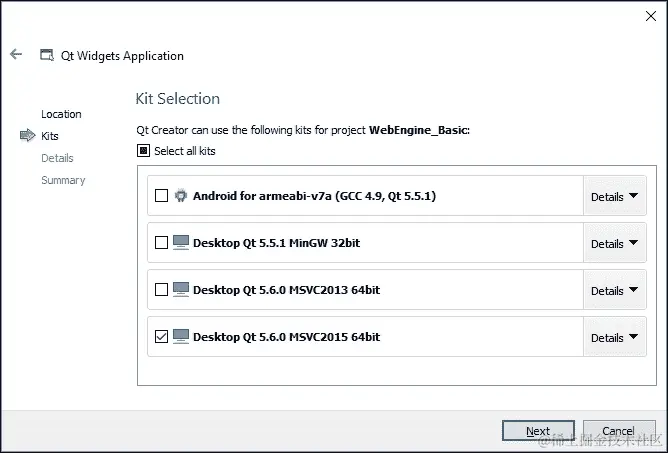The height and width of the screenshot is (453, 668).
Task: Select the Kits wizard step
Action: (x=50, y=136)
